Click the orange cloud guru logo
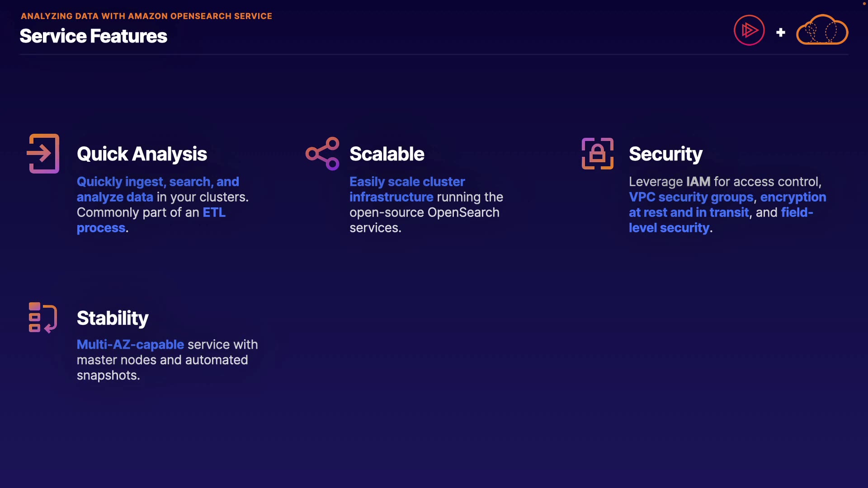 (822, 30)
